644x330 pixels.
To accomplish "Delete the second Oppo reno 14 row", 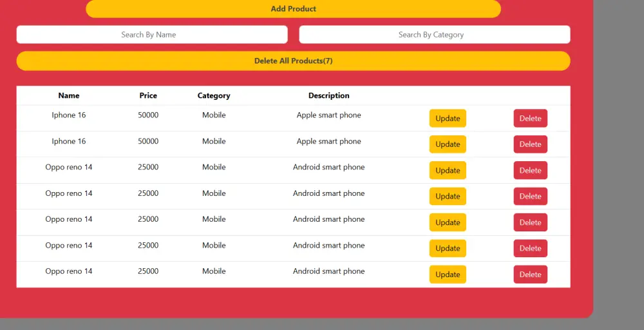I will (530, 197).
